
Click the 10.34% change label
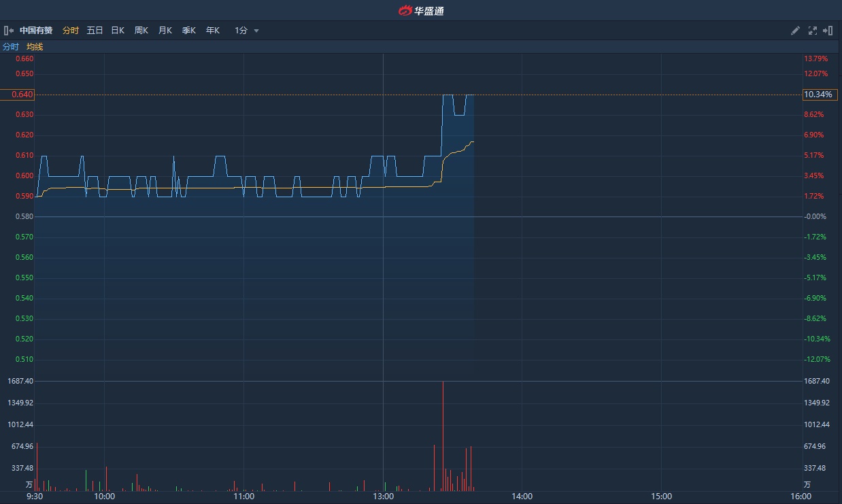(x=818, y=95)
